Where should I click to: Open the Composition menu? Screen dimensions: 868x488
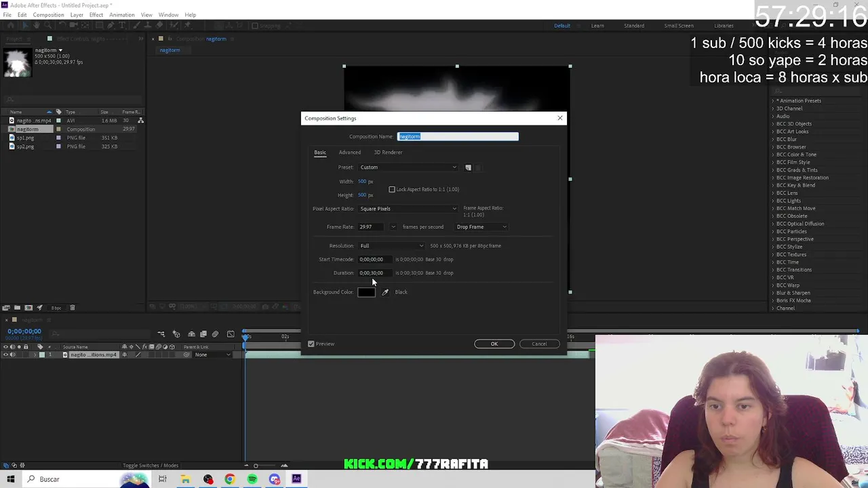coord(48,15)
